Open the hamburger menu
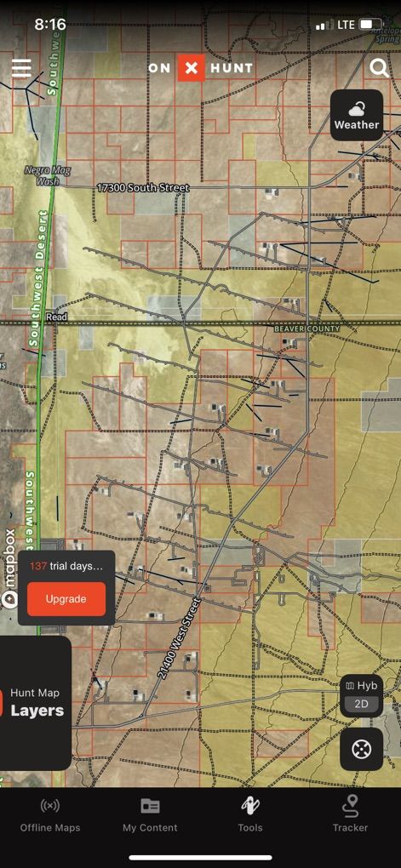This screenshot has height=868, width=401. (x=21, y=68)
